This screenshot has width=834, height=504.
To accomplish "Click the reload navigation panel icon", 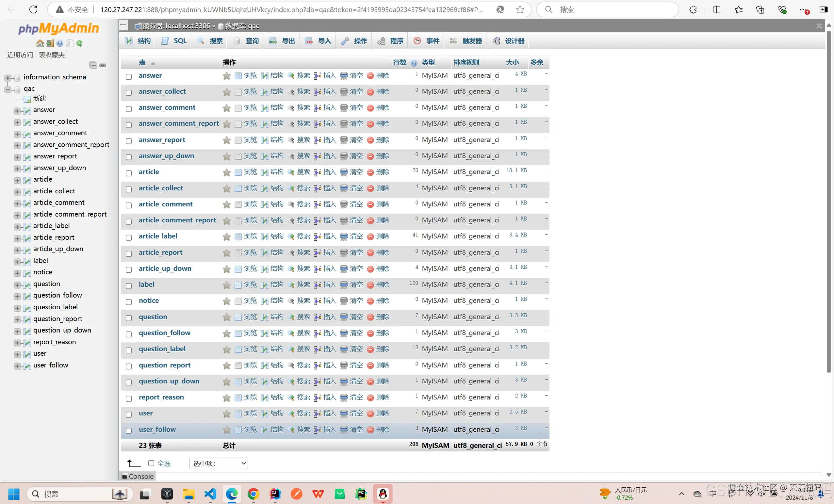I will (79, 43).
